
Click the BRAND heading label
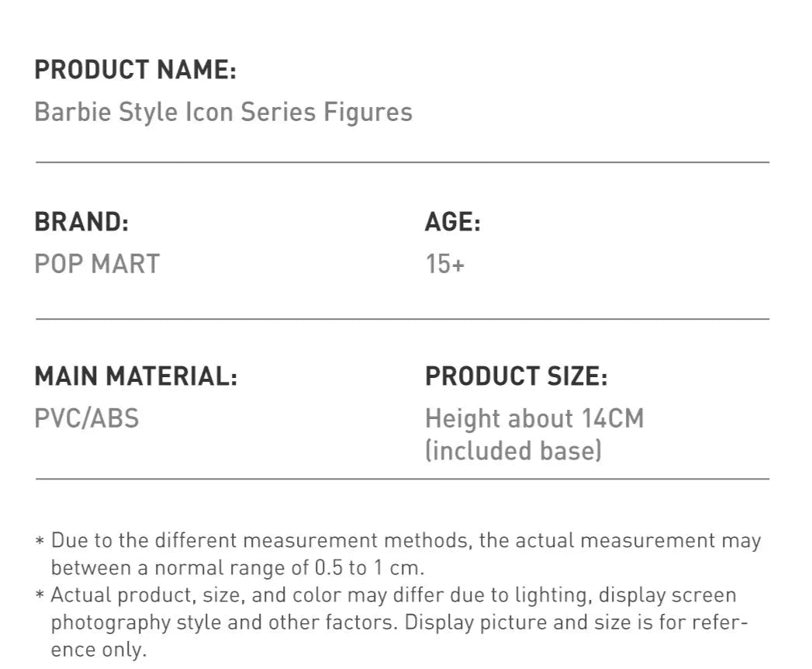click(x=81, y=222)
